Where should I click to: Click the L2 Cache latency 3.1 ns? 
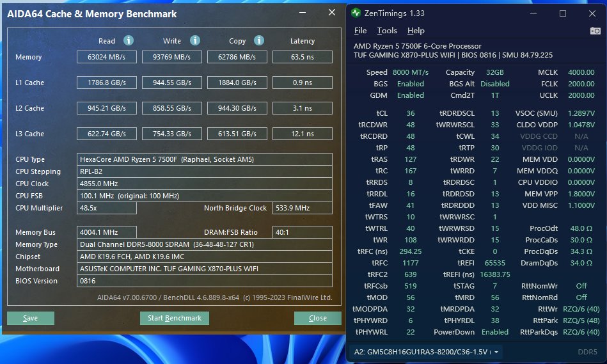pyautogui.click(x=303, y=108)
